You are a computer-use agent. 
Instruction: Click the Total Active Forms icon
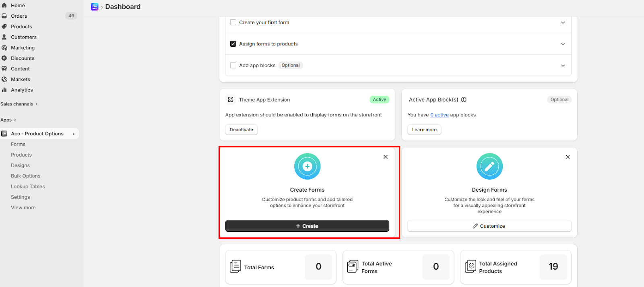[353, 266]
